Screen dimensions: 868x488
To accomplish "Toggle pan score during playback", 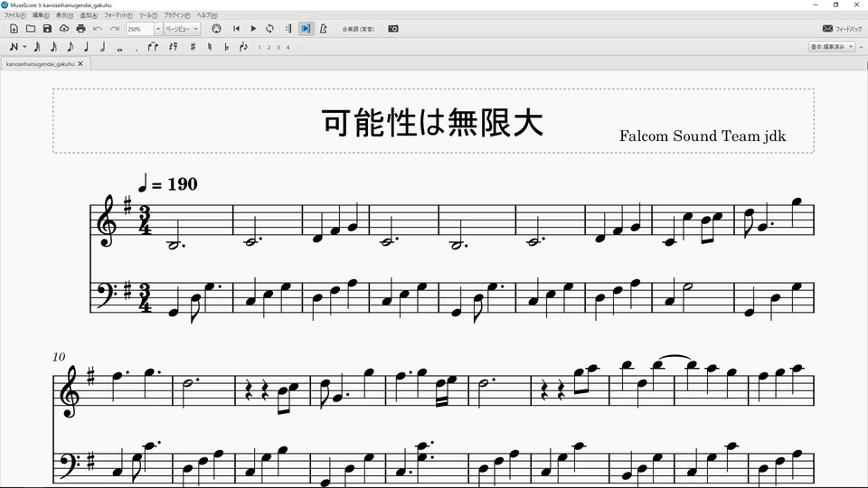I will tap(306, 29).
